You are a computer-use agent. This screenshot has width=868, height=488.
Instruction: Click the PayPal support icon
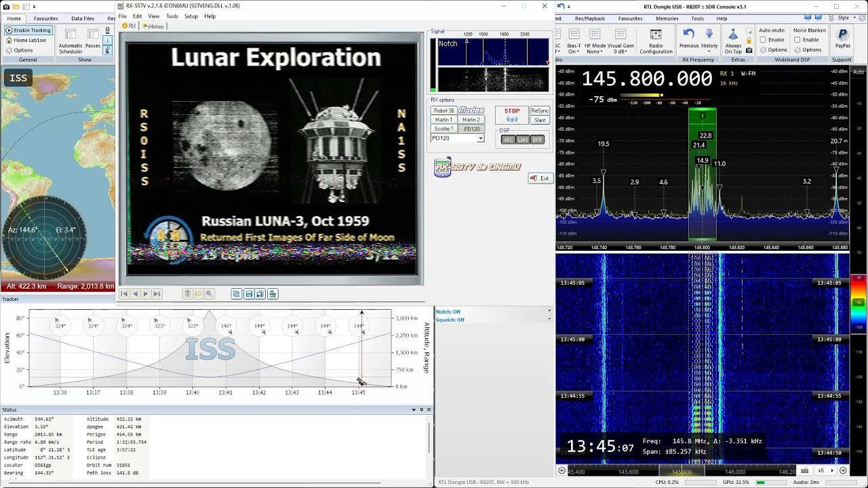coord(842,38)
